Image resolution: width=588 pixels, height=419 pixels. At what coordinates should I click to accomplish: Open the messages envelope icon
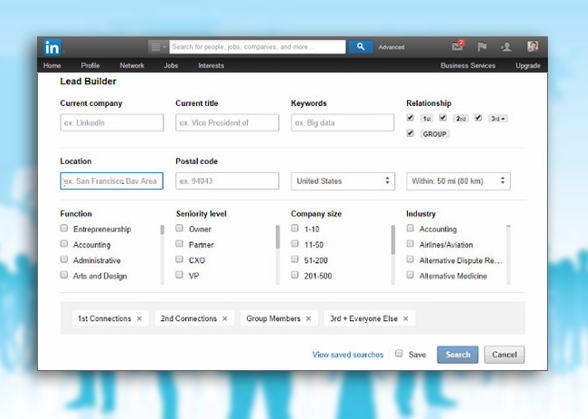458,47
